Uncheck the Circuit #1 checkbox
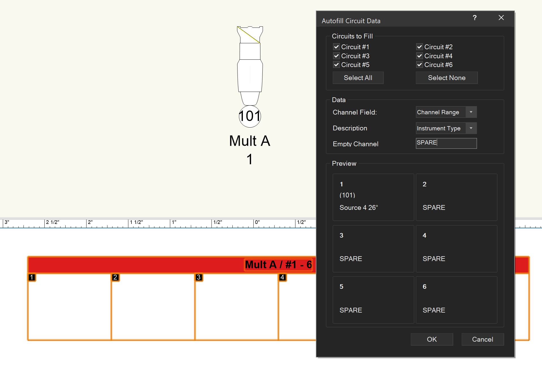542x392 pixels. tap(336, 47)
